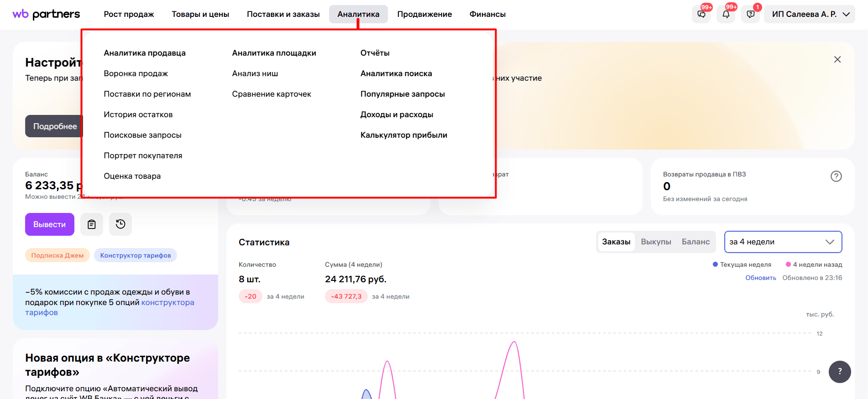Image resolution: width=868 pixels, height=399 pixels.
Task: Switch statistics to Баланс tab
Action: (x=696, y=242)
